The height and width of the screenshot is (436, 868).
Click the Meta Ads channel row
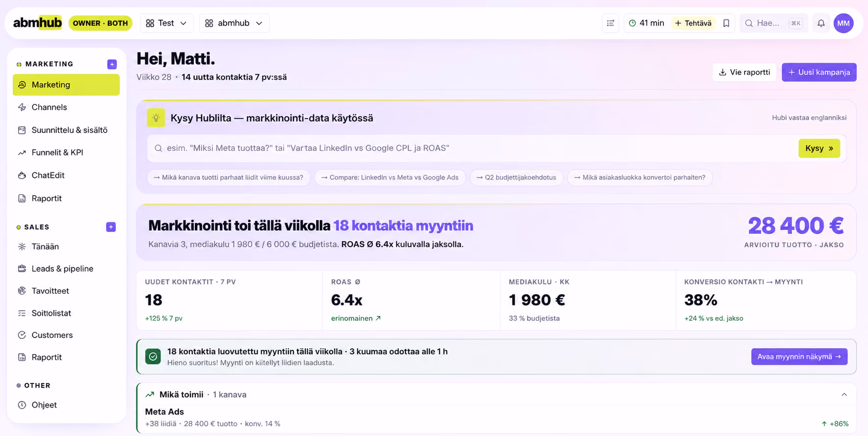coord(497,418)
